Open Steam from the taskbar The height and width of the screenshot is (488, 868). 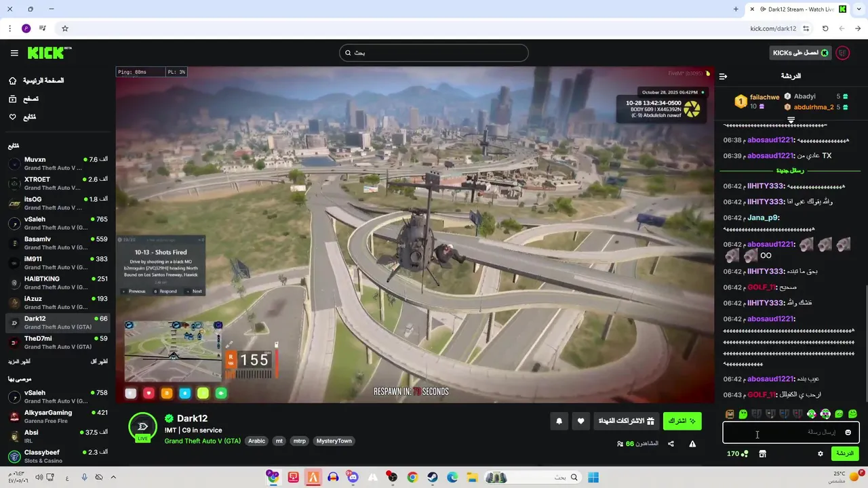pos(432,477)
